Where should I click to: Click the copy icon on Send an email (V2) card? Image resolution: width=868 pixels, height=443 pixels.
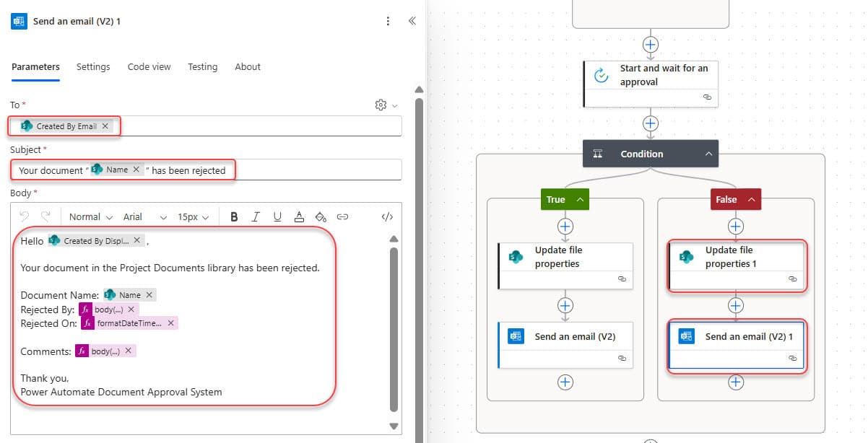[x=622, y=359]
